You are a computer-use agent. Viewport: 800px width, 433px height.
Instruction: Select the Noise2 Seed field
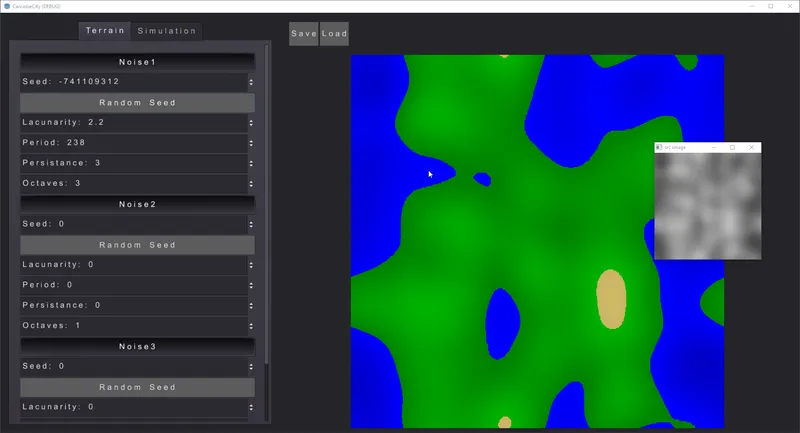(134, 224)
